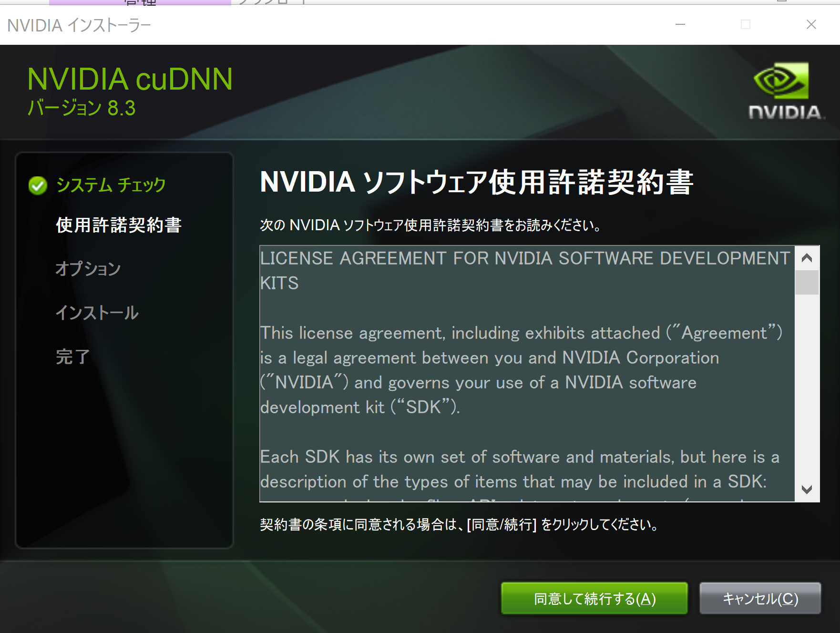Click the NVIDIA cuDNN title text

point(130,79)
